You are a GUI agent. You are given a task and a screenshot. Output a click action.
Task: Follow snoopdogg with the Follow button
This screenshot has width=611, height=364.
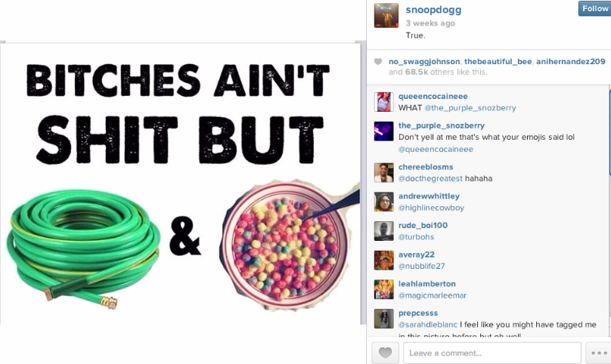594,8
